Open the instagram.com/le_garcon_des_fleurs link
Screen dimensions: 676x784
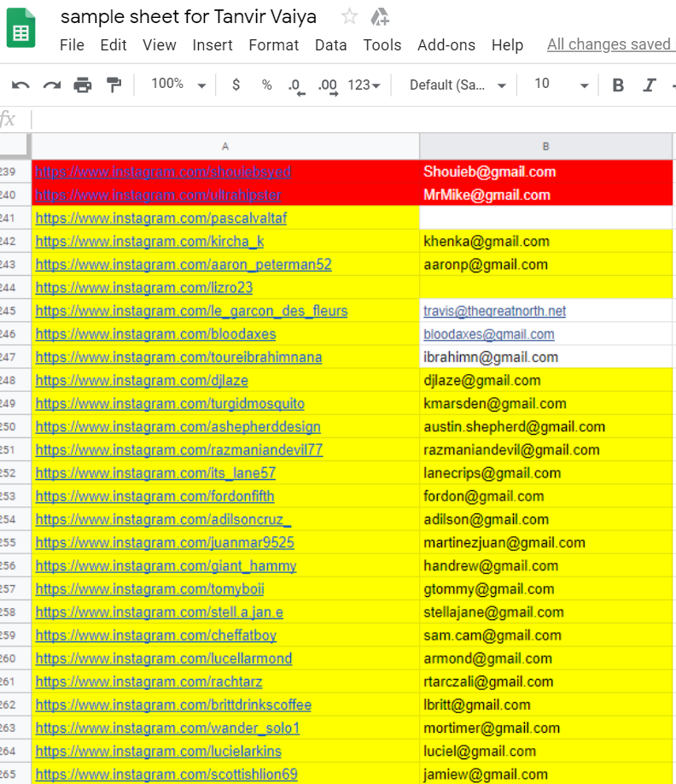pyautogui.click(x=191, y=311)
